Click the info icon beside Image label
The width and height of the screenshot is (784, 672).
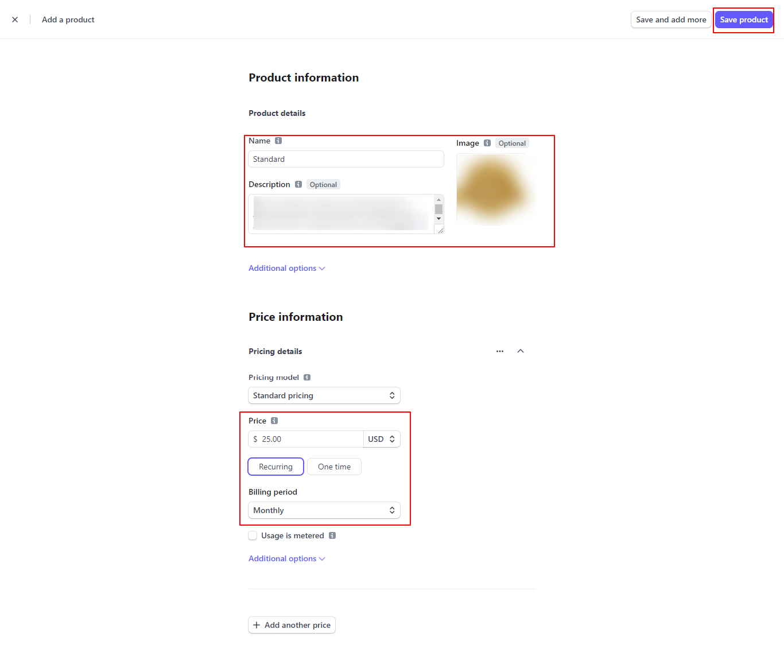pyautogui.click(x=487, y=143)
